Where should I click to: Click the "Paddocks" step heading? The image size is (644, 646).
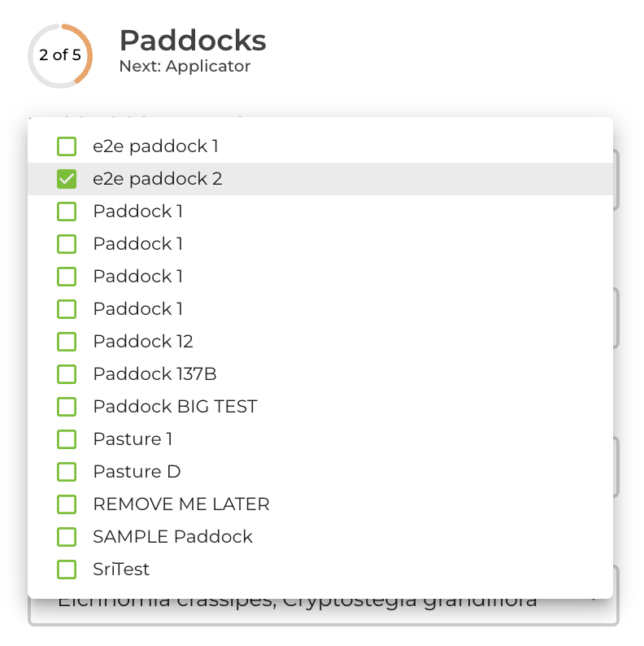pyautogui.click(x=193, y=41)
